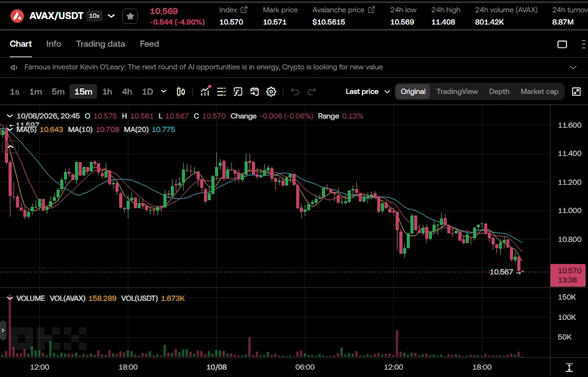
Task: Click the toolbar icon left of settings gear
Action: [x=254, y=92]
